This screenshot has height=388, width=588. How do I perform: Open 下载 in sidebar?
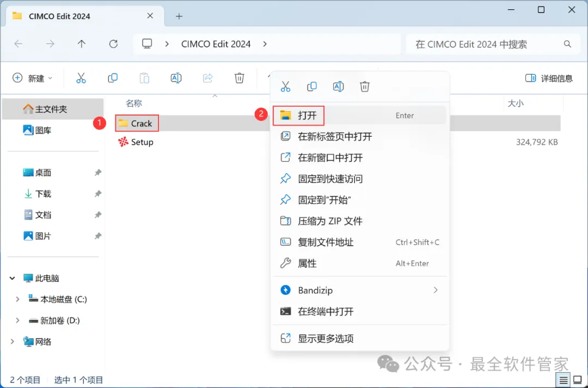pos(38,193)
